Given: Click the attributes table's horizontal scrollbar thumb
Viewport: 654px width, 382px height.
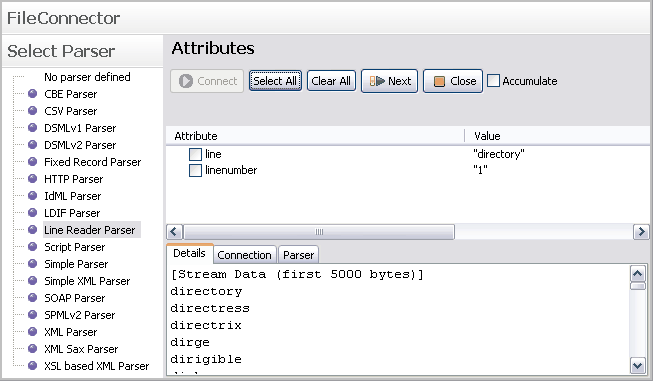Looking at the screenshot, I should pyautogui.click(x=319, y=232).
